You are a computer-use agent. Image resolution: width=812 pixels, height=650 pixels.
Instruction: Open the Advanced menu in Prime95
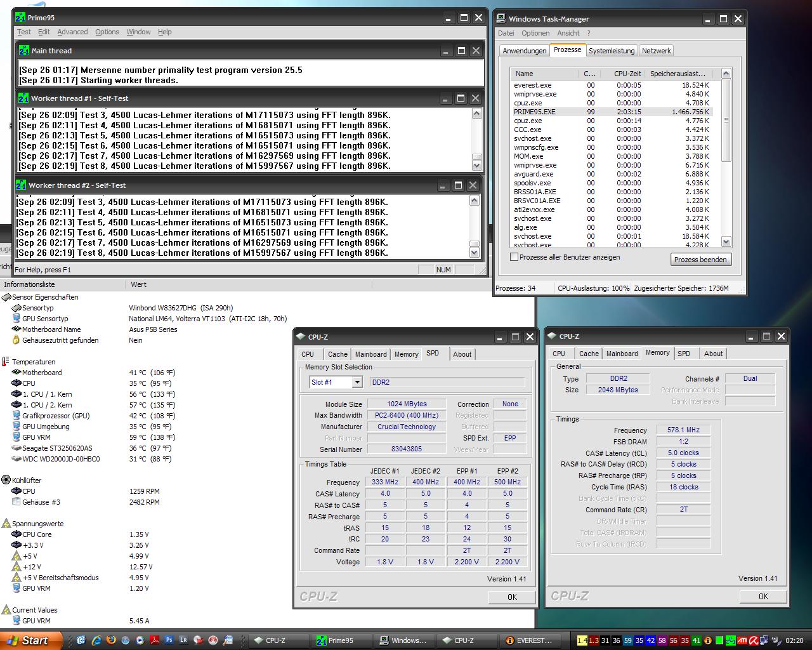click(72, 32)
